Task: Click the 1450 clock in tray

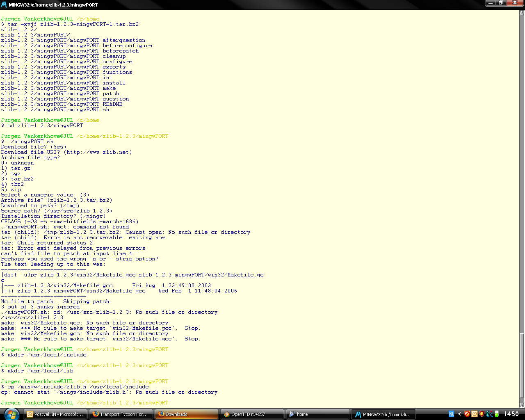Action: click(x=511, y=414)
